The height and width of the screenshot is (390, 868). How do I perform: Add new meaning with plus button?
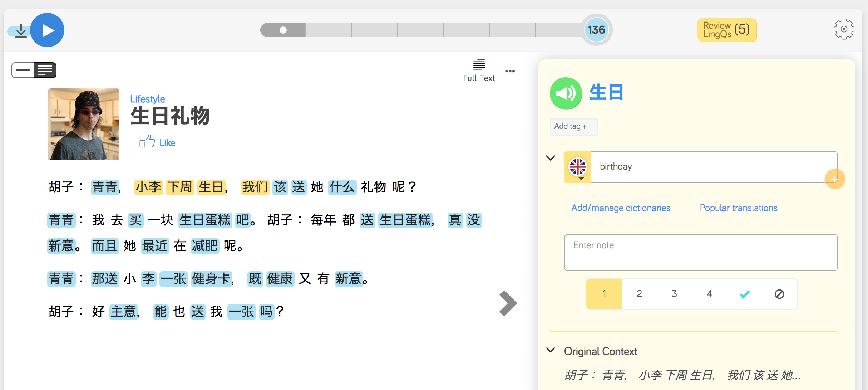(834, 179)
